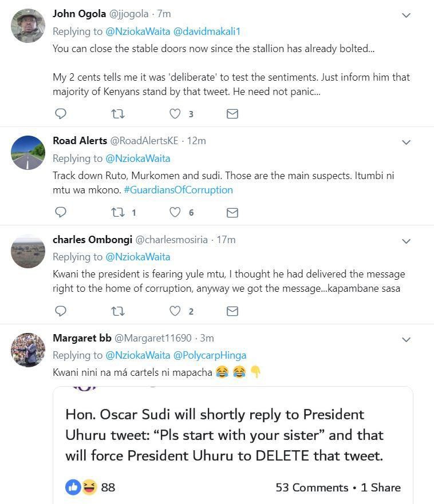This screenshot has width=434, height=504.
Task: Like the Road Alerts tweet
Action: point(175,212)
